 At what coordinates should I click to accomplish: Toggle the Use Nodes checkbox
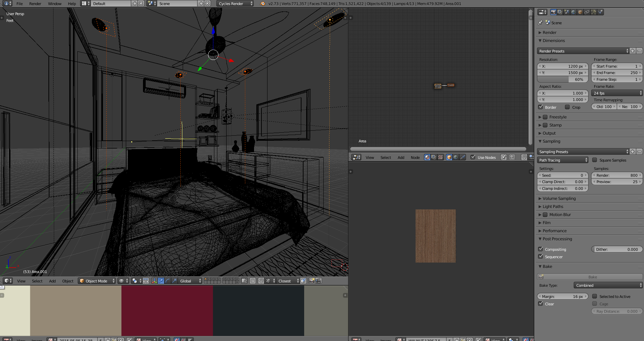coord(473,157)
